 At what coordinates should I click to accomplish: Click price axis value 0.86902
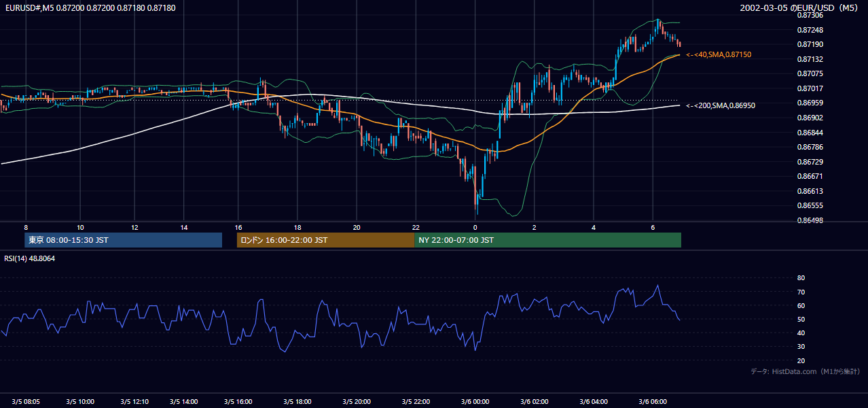pos(810,118)
